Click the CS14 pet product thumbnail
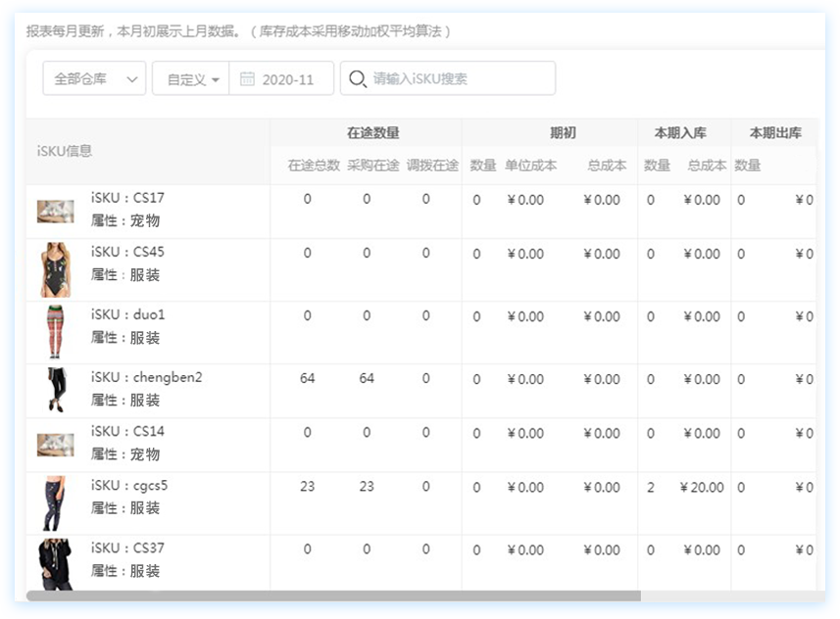Image resolution: width=840 pixels, height=619 pixels. 56,445
